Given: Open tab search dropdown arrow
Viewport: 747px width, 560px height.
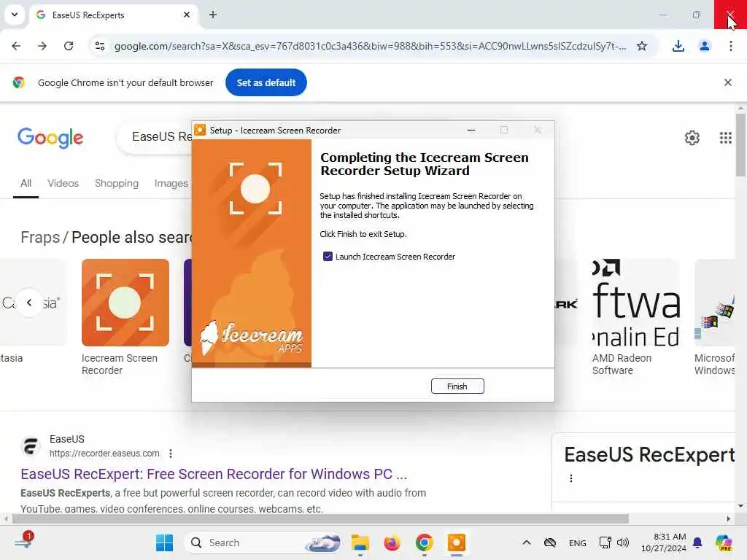Looking at the screenshot, I should [15, 15].
